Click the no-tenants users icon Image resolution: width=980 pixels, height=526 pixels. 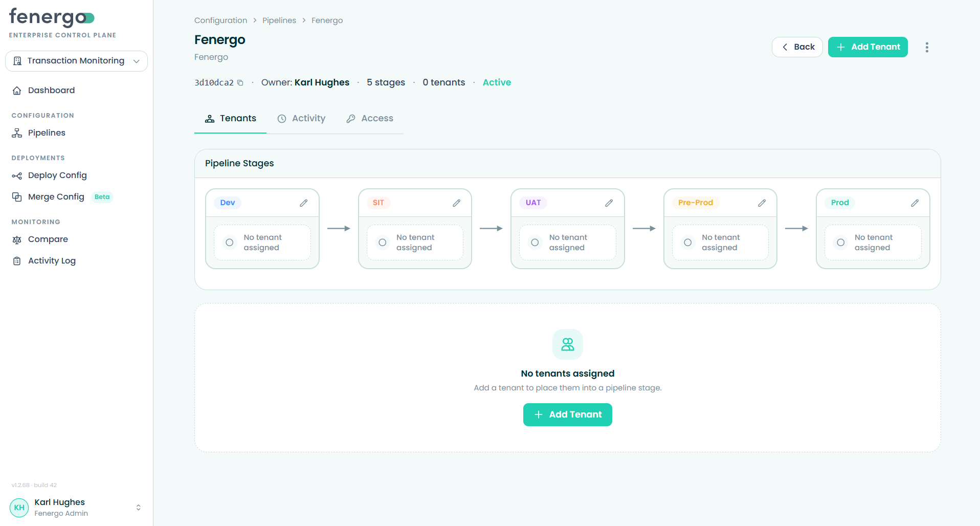click(x=568, y=344)
